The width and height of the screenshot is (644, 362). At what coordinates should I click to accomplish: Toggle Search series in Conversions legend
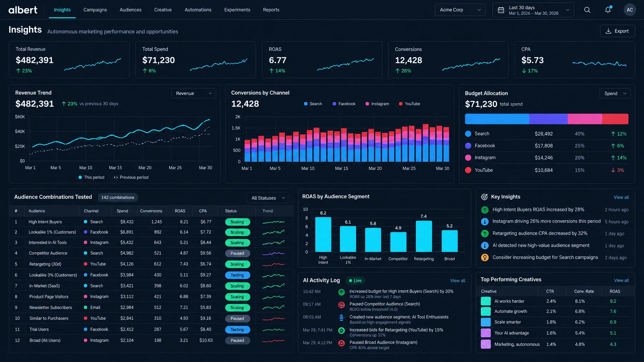(x=313, y=104)
